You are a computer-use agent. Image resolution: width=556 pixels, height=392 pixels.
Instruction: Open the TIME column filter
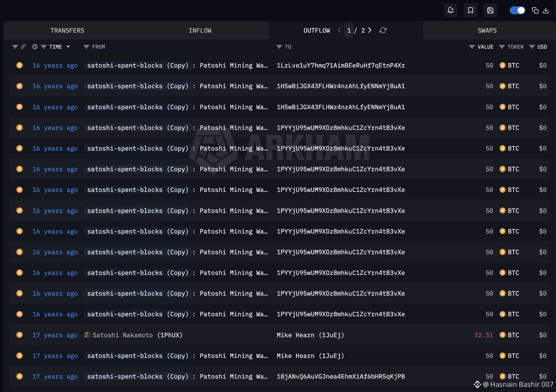[x=44, y=47]
